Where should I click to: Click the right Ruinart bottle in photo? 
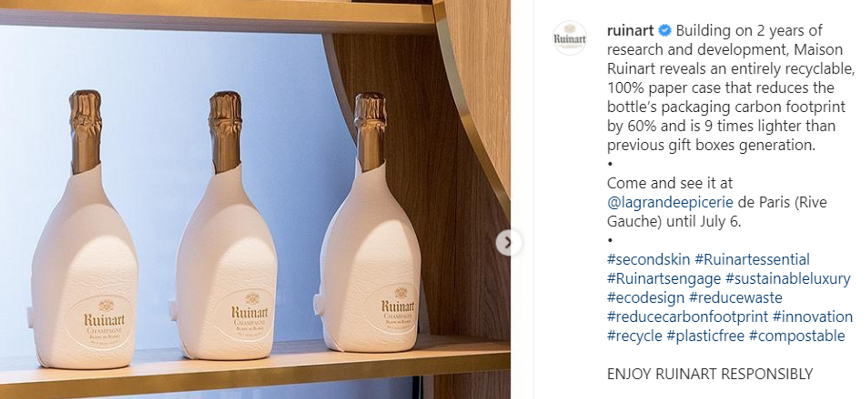click(x=371, y=224)
